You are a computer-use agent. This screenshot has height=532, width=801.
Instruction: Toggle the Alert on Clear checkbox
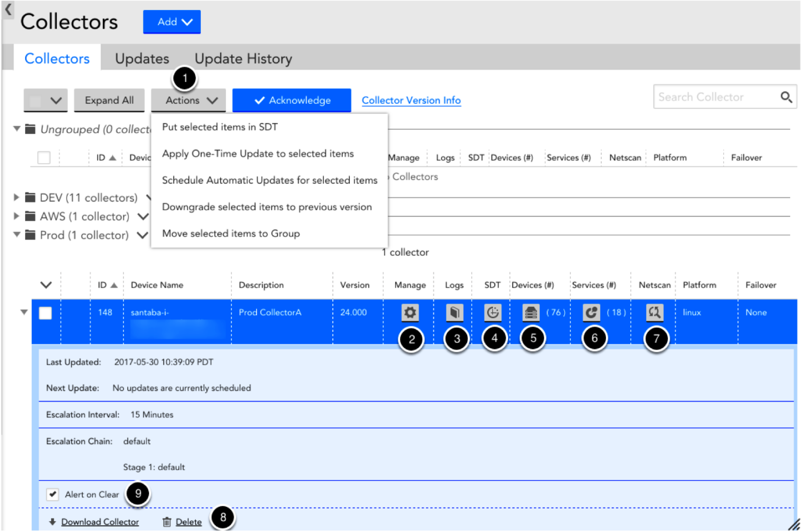[x=52, y=494]
